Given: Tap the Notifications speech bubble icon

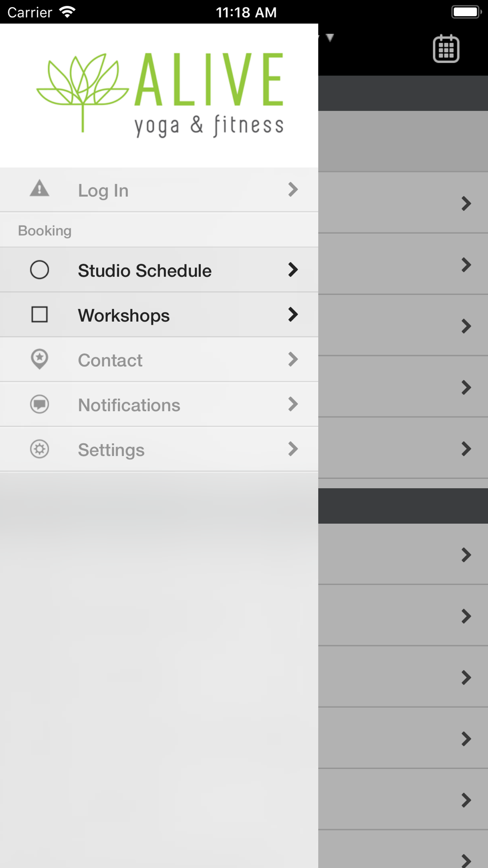Looking at the screenshot, I should (x=40, y=404).
